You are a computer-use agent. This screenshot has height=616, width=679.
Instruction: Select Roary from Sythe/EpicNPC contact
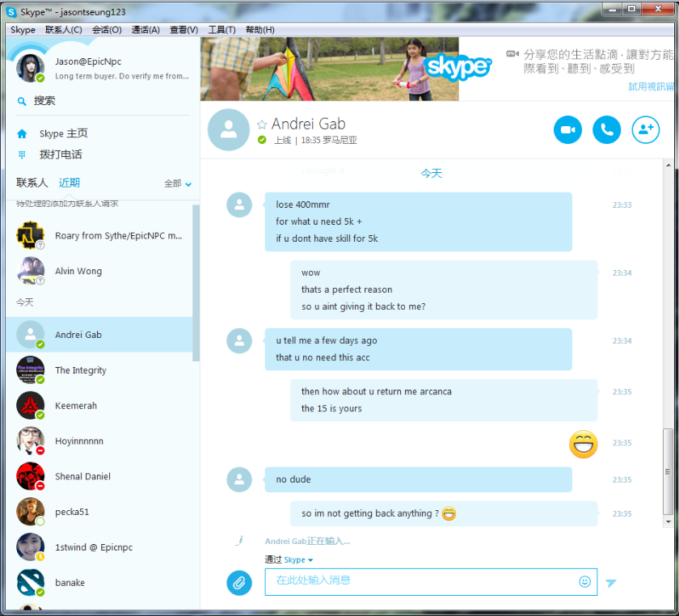click(x=99, y=235)
